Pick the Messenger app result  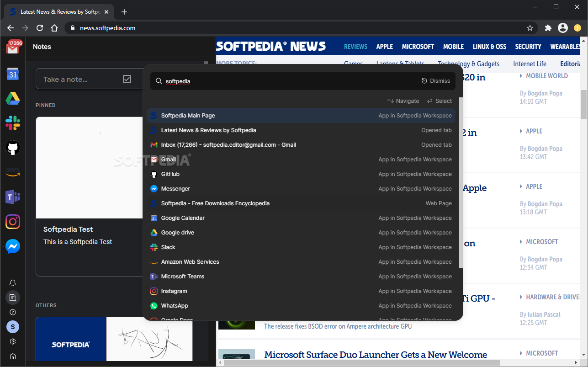301,189
